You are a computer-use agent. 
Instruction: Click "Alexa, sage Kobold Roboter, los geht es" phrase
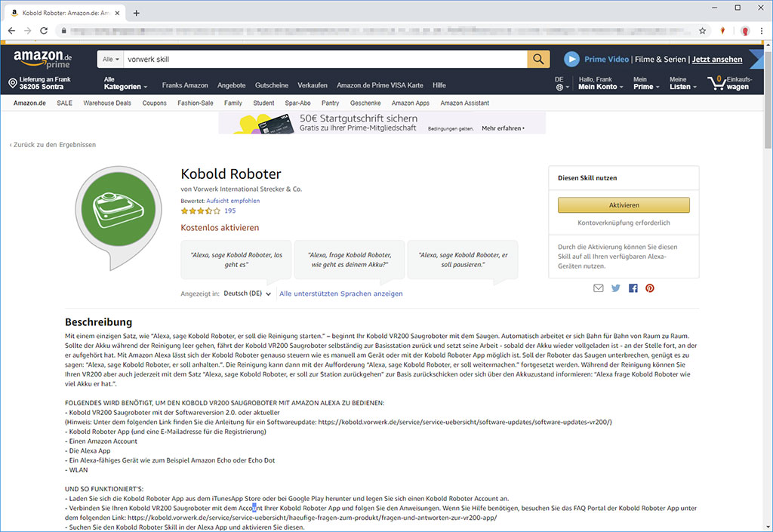coord(236,260)
